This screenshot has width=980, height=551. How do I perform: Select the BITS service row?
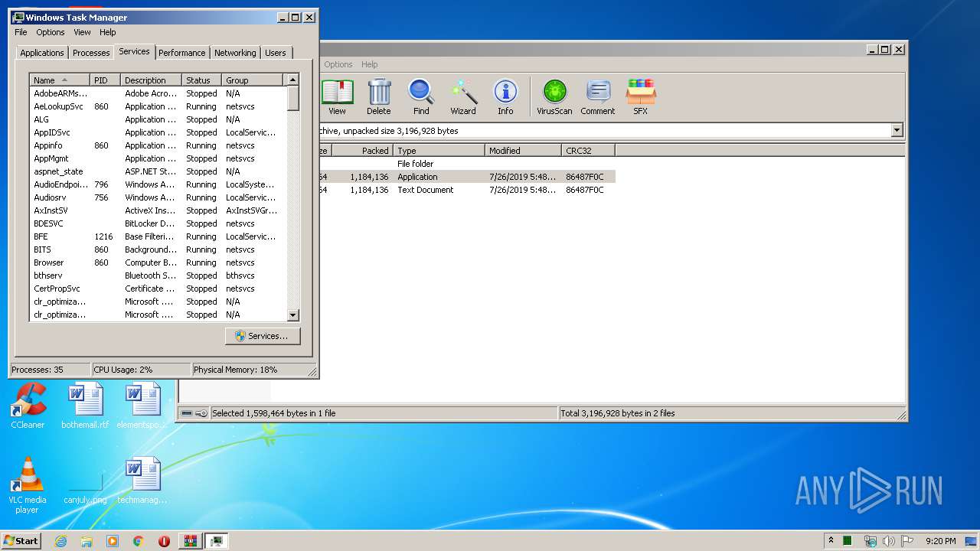pyautogui.click(x=158, y=249)
